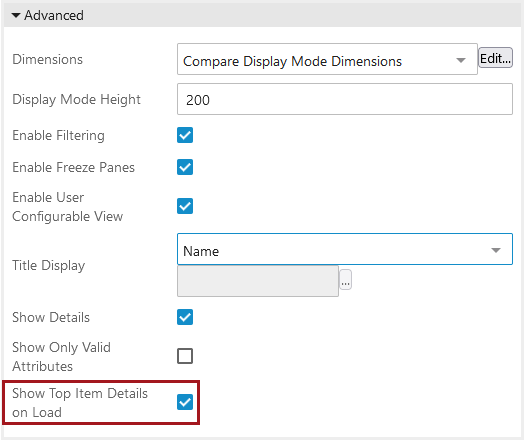Uncheck Enable Freeze Panes checkbox
The width and height of the screenshot is (524, 440).
point(185,167)
